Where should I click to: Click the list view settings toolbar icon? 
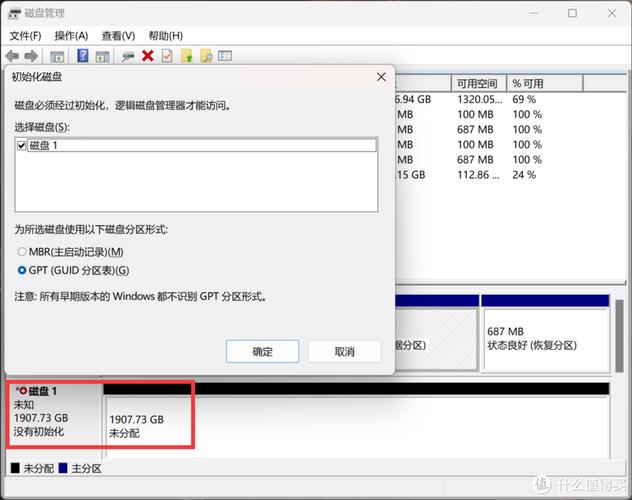[x=225, y=56]
